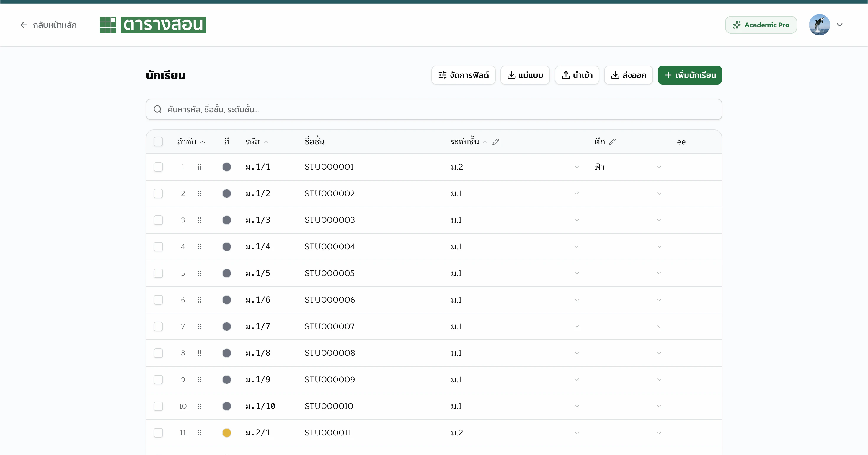Click the user avatar picture

pos(819,25)
